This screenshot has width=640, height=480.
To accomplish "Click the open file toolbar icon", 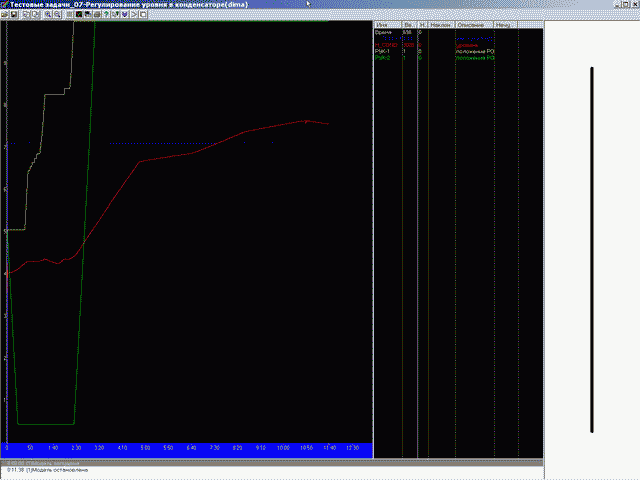I will click(x=4, y=15).
